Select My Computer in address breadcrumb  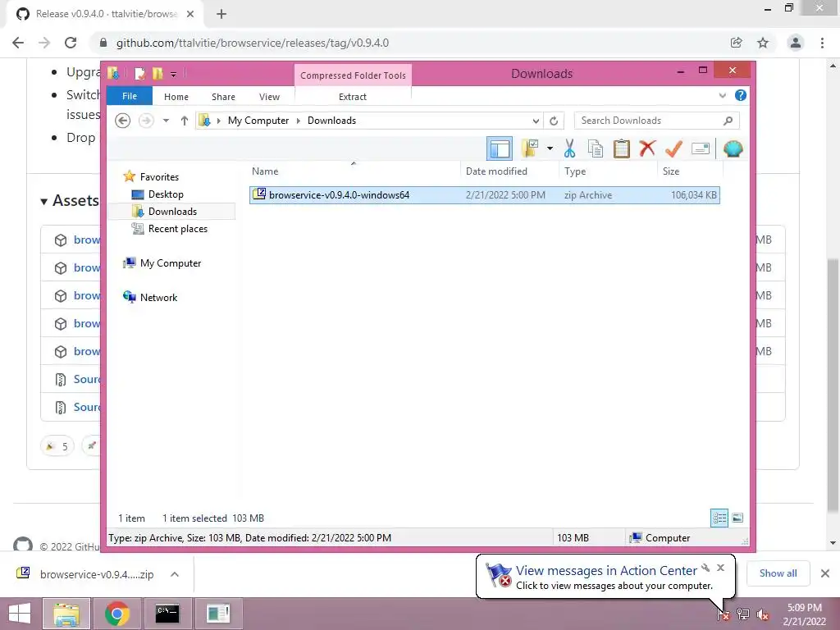pos(258,121)
